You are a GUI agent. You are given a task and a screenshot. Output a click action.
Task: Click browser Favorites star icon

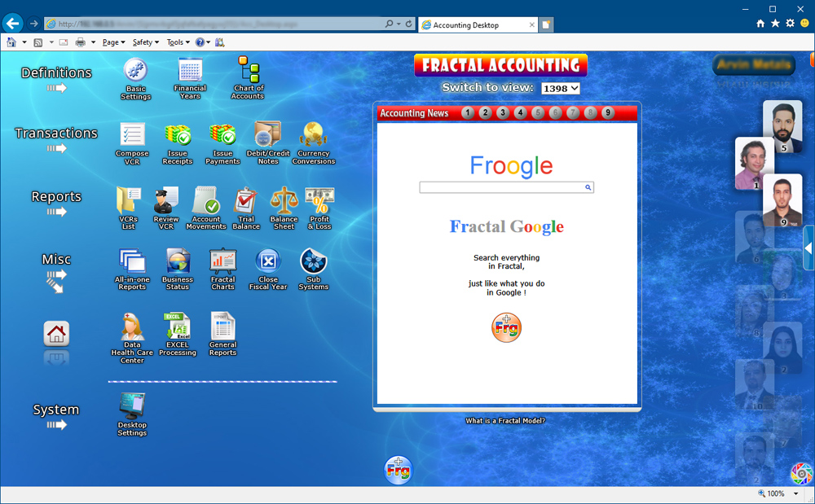pos(775,24)
